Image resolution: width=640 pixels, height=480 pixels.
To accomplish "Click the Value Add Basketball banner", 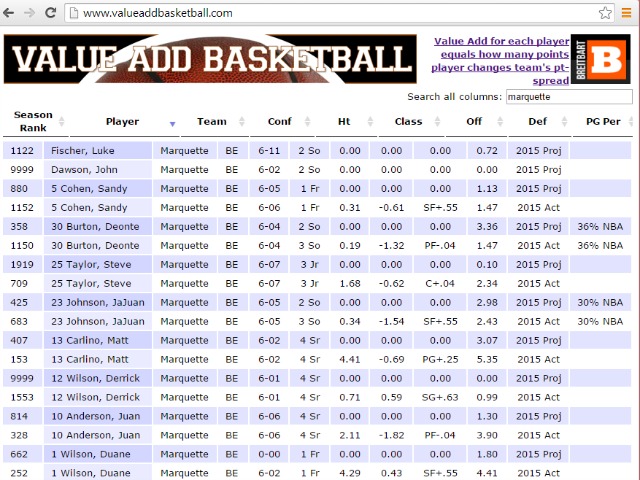I will [210, 59].
